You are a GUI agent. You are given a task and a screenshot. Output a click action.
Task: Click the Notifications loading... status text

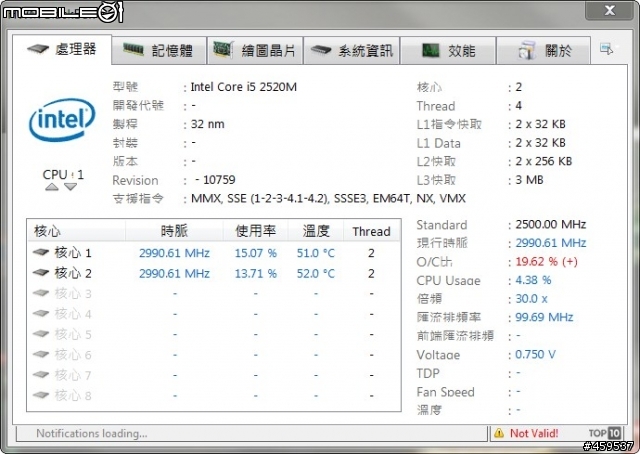[92, 433]
